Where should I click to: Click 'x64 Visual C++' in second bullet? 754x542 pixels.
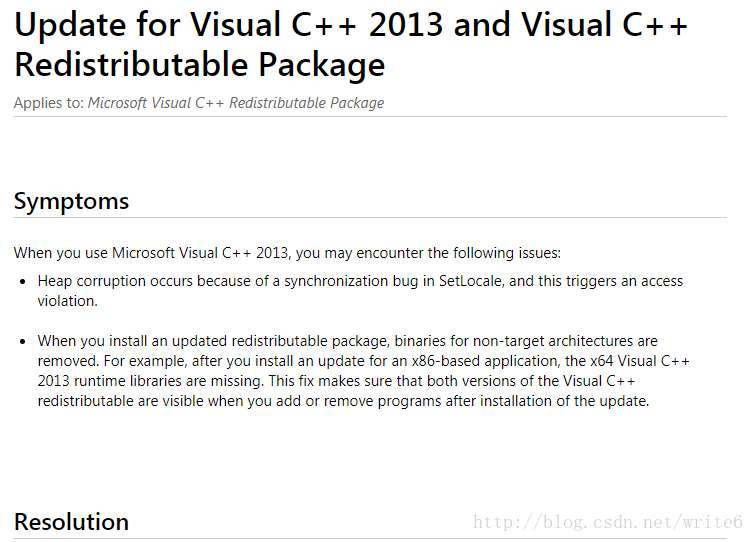point(640,361)
